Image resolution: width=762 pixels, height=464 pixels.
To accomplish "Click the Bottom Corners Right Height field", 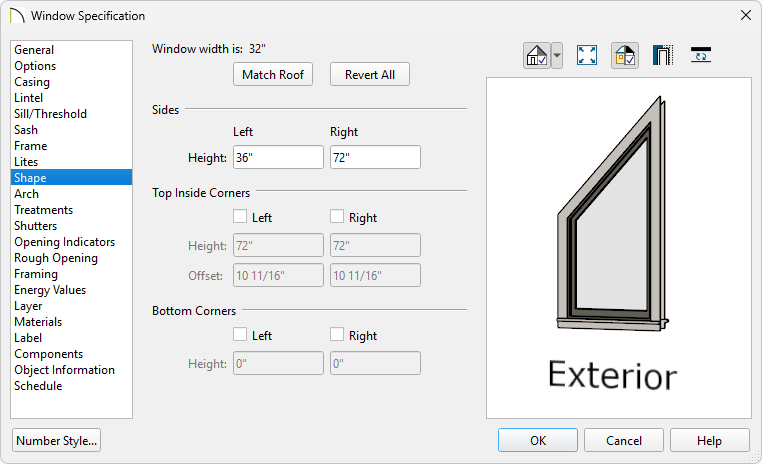I will point(375,363).
